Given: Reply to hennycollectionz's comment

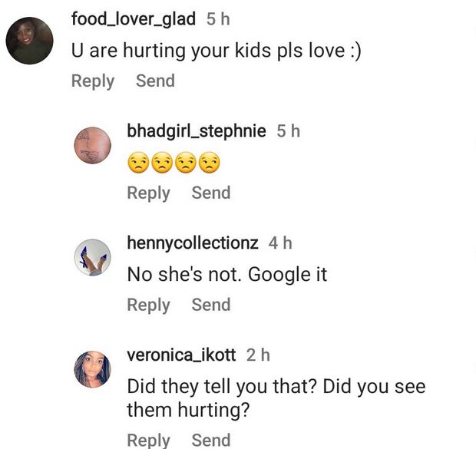Looking at the screenshot, I should (x=148, y=305).
